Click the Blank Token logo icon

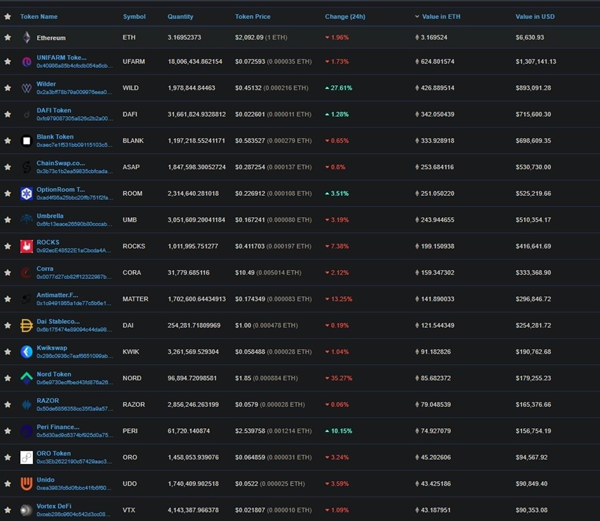[x=26, y=141]
